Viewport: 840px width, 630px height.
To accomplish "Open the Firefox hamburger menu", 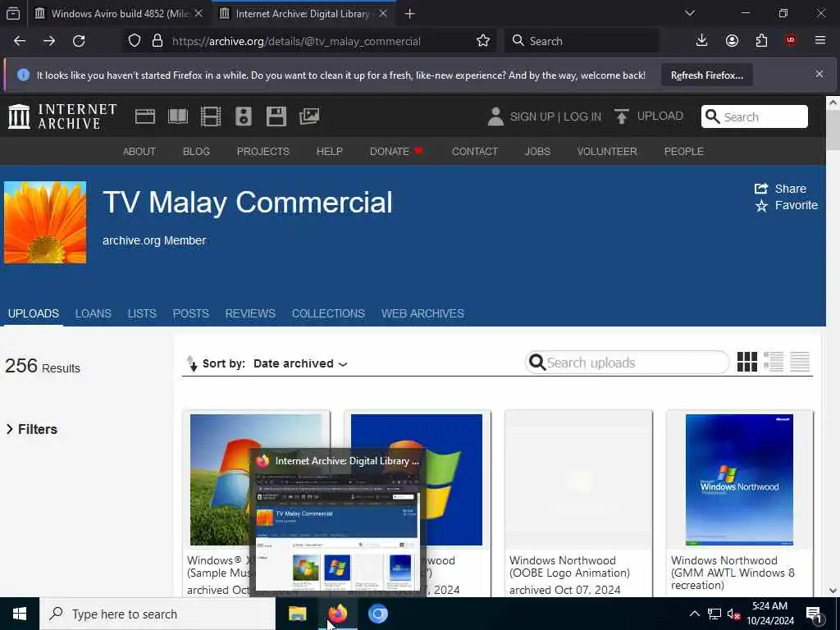I will click(820, 41).
